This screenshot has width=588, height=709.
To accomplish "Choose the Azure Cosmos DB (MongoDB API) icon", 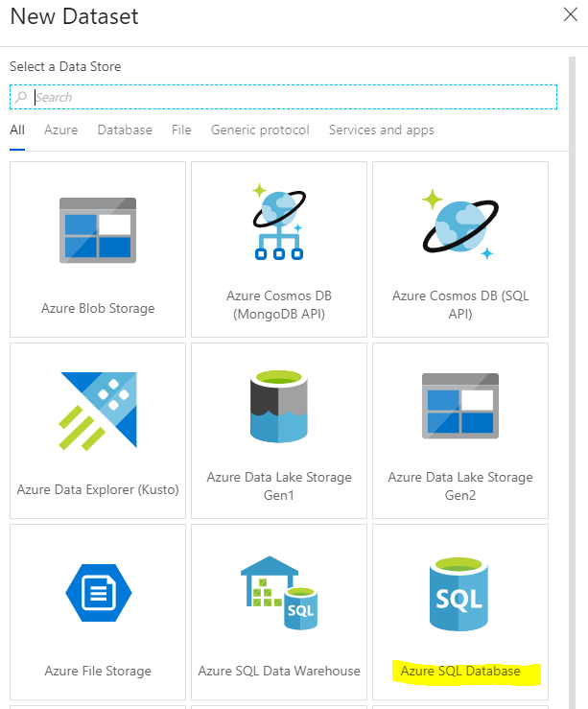I will [x=279, y=222].
